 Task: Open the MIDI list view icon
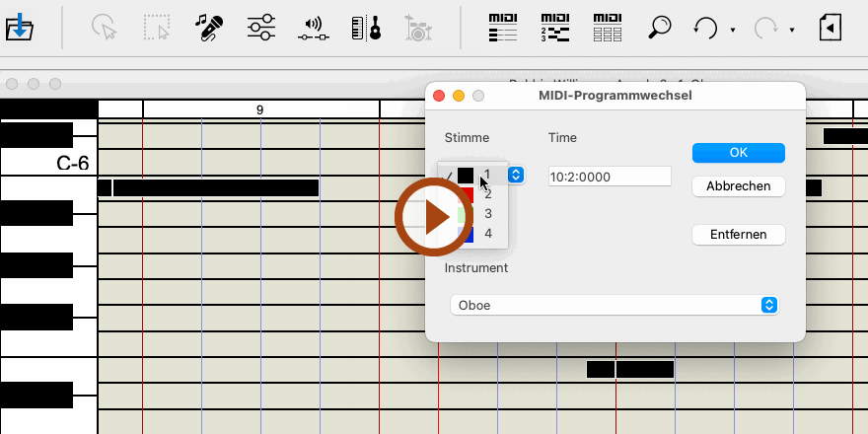click(504, 28)
